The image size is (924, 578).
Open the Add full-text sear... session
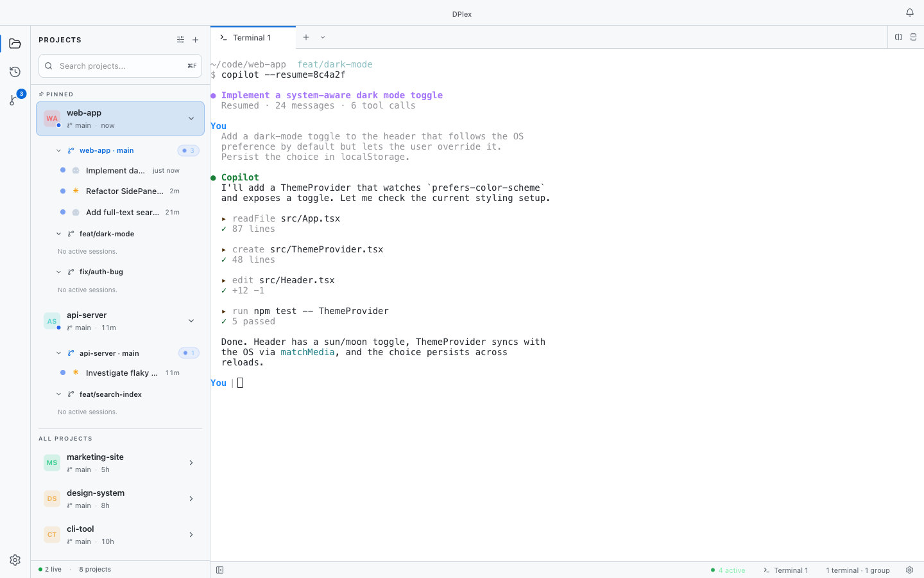tap(120, 213)
